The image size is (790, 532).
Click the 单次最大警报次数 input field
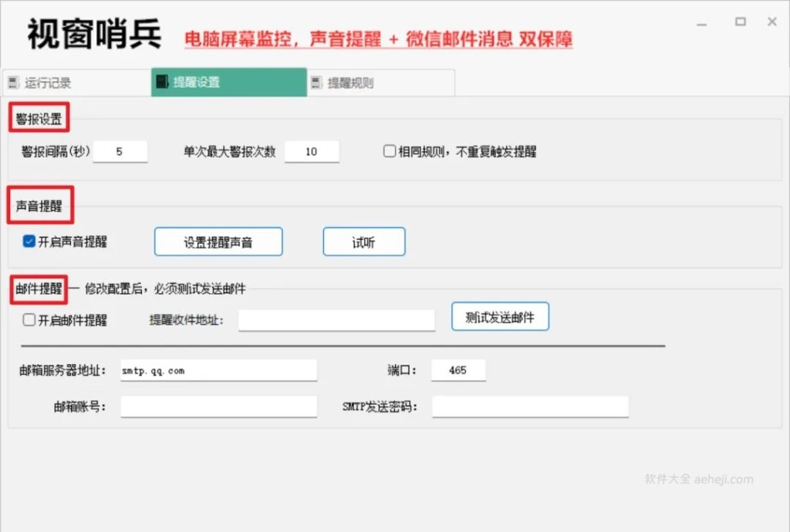(312, 151)
